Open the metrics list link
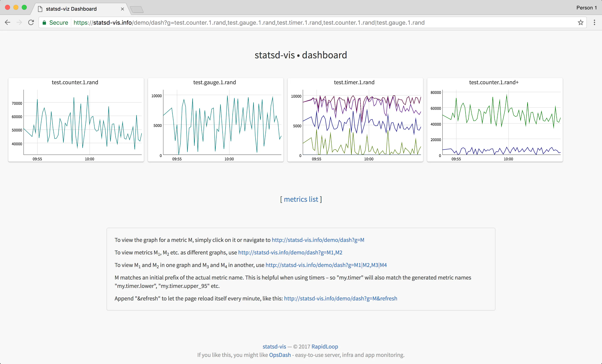Viewport: 602px width, 364px height. (x=301, y=199)
